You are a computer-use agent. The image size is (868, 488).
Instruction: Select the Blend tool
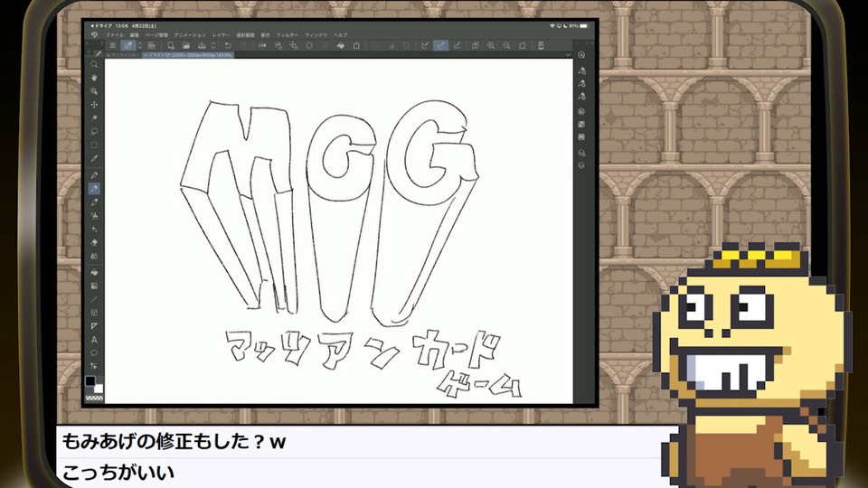[x=94, y=256]
